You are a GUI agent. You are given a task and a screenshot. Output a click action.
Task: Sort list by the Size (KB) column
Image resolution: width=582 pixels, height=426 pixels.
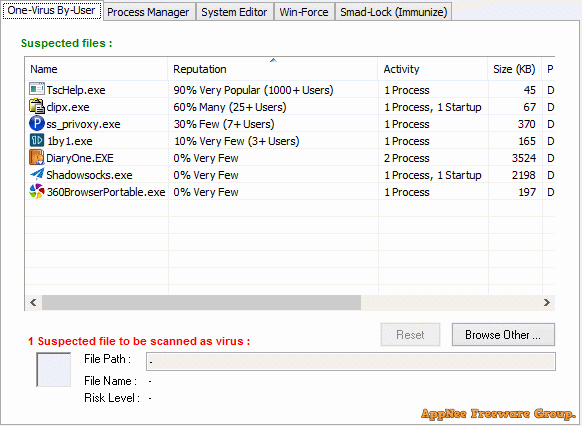(x=514, y=69)
